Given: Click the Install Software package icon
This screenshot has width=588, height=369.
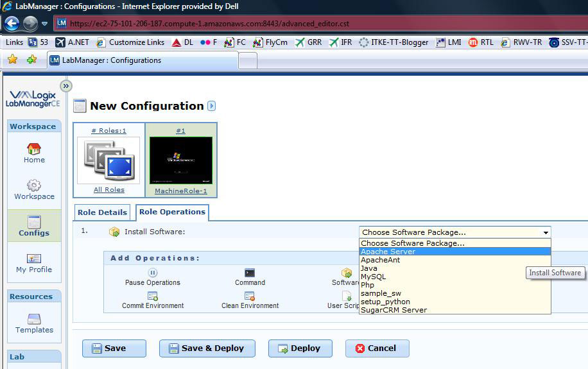Looking at the screenshot, I should (x=114, y=232).
